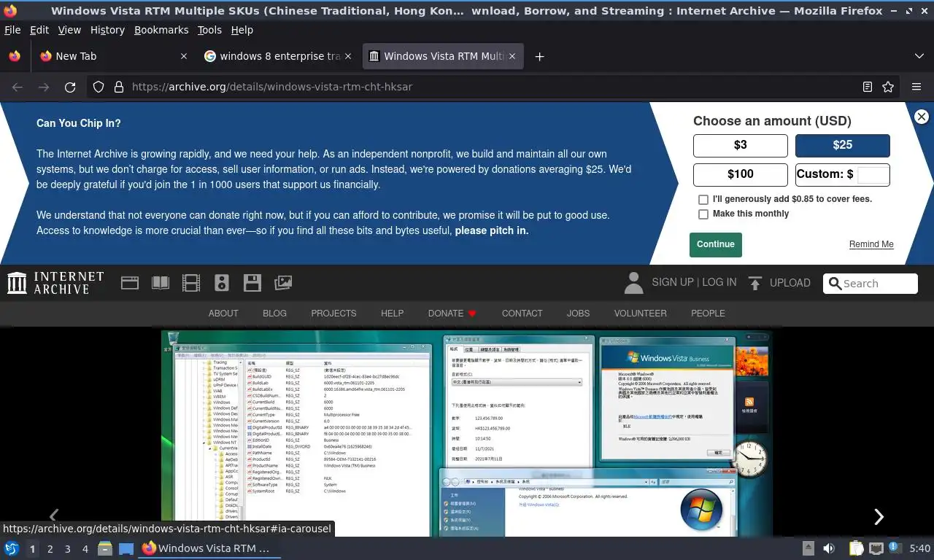Open the Firefox View pinned icon

[x=15, y=56]
